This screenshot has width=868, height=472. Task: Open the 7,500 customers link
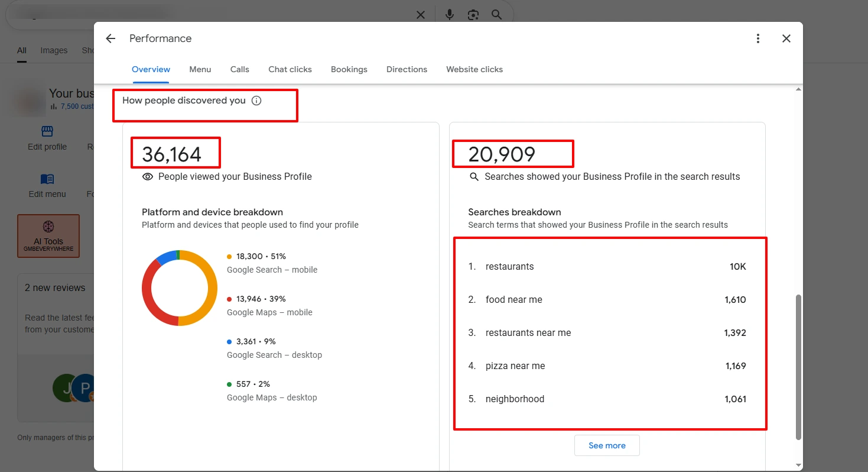point(77,106)
